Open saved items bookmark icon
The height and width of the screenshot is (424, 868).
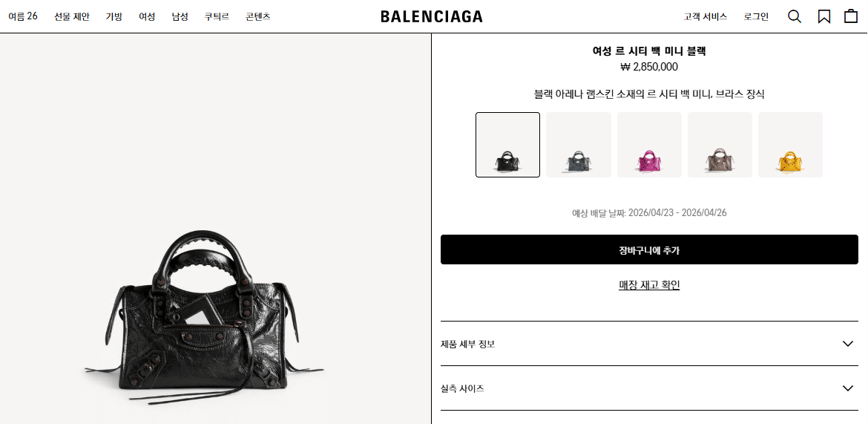[x=823, y=16]
